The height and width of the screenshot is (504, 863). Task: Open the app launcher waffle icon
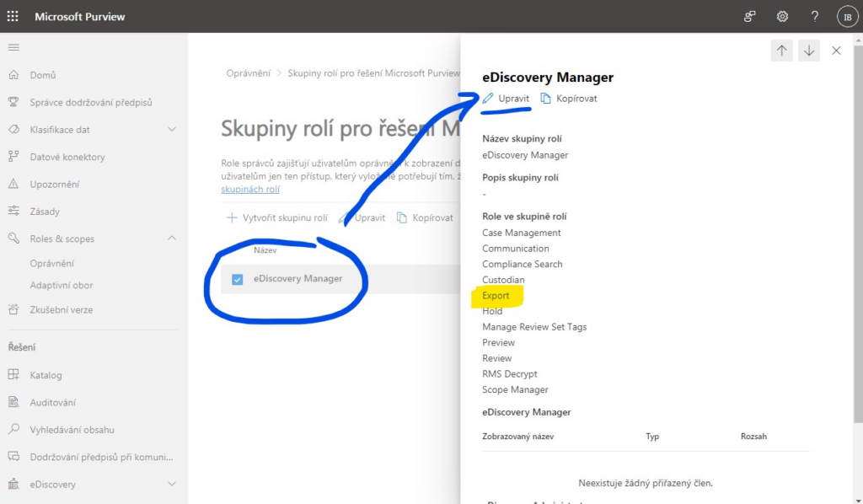(13, 17)
